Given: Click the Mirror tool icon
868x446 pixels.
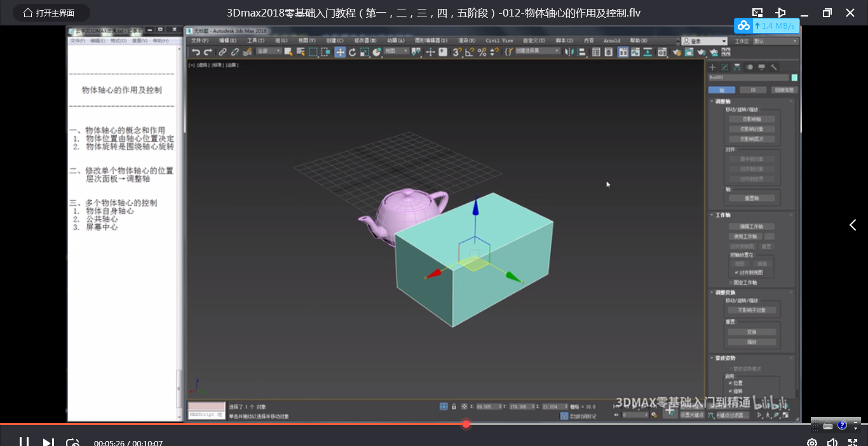Looking at the screenshot, I should [569, 52].
